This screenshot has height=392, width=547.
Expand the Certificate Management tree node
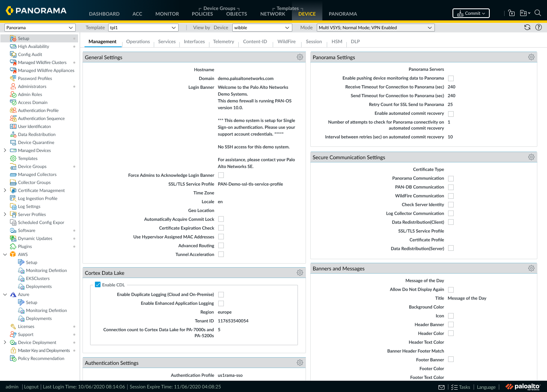coord(5,190)
